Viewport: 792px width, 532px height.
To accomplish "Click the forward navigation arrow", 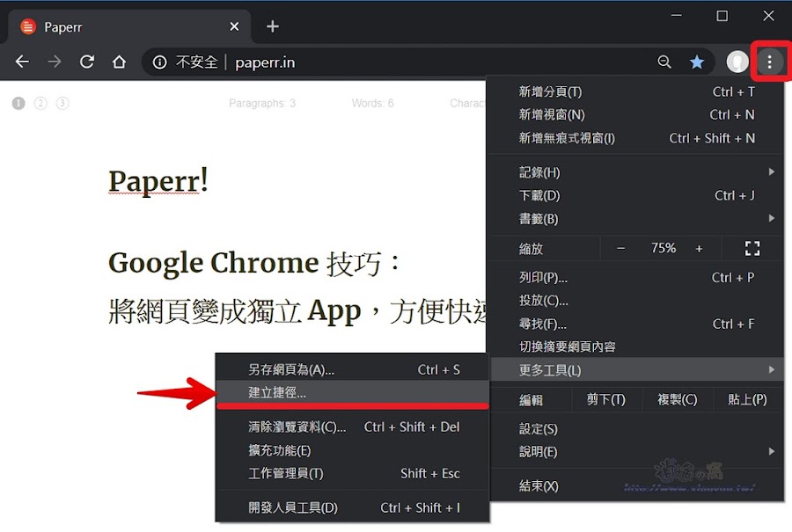I will click(x=54, y=62).
